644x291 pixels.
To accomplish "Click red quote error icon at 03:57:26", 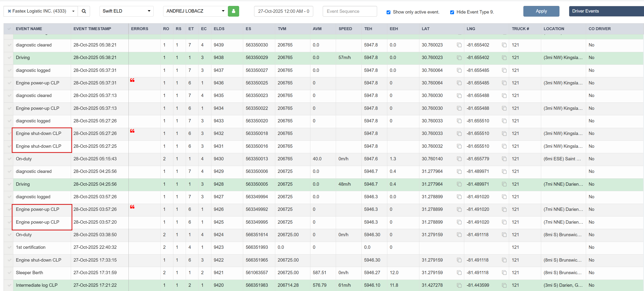I will coord(132,207).
